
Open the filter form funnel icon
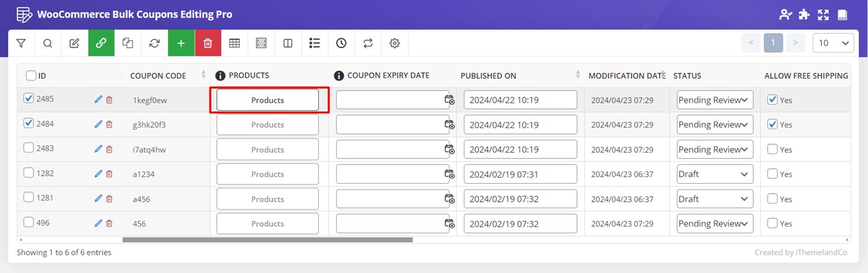tap(21, 43)
